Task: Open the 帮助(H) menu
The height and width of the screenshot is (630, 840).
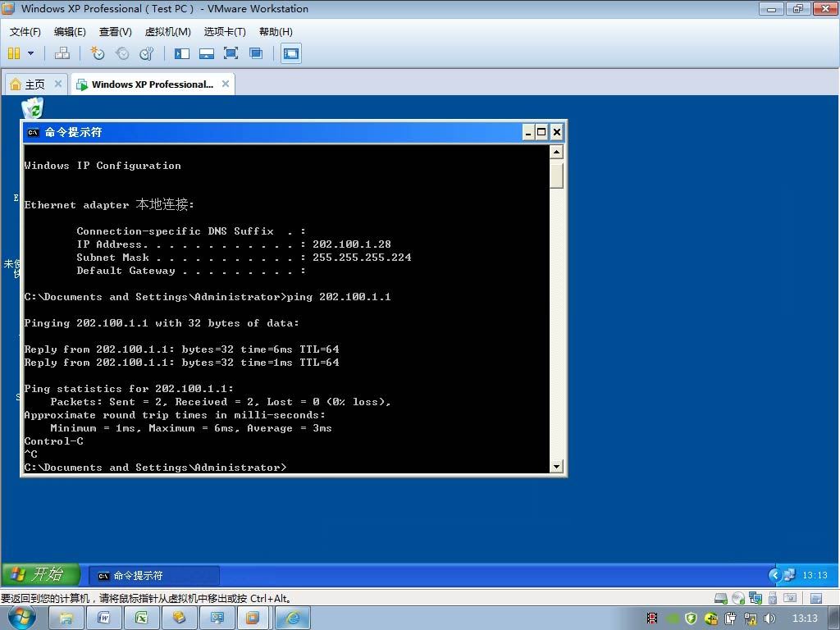Action: pyautogui.click(x=276, y=32)
